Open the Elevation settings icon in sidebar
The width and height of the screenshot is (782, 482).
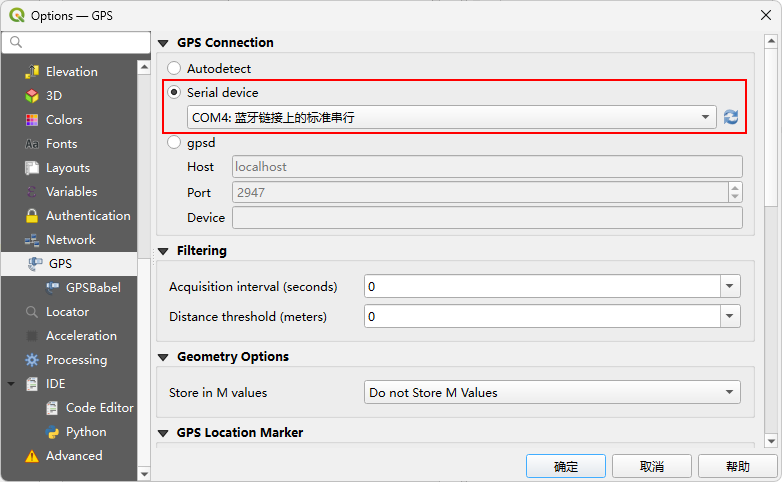click(32, 71)
